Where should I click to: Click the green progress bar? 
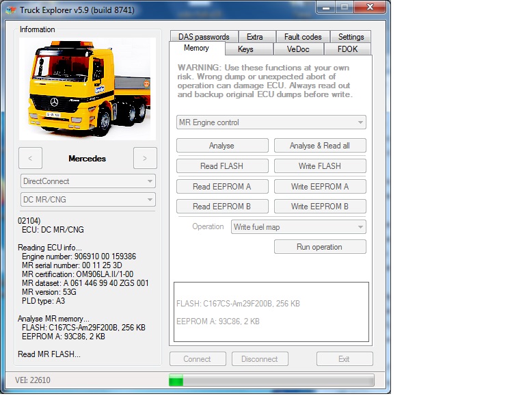(x=271, y=380)
